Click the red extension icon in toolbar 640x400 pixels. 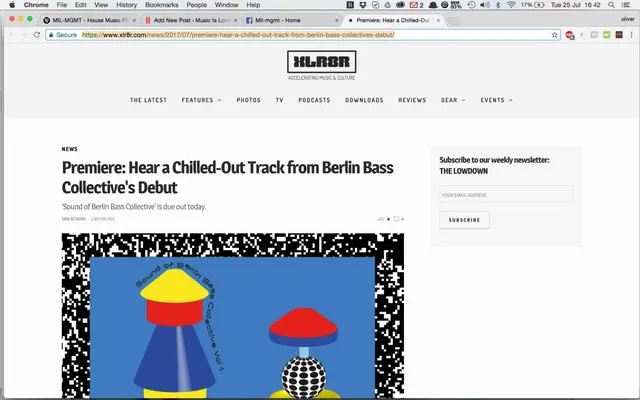pos(570,35)
